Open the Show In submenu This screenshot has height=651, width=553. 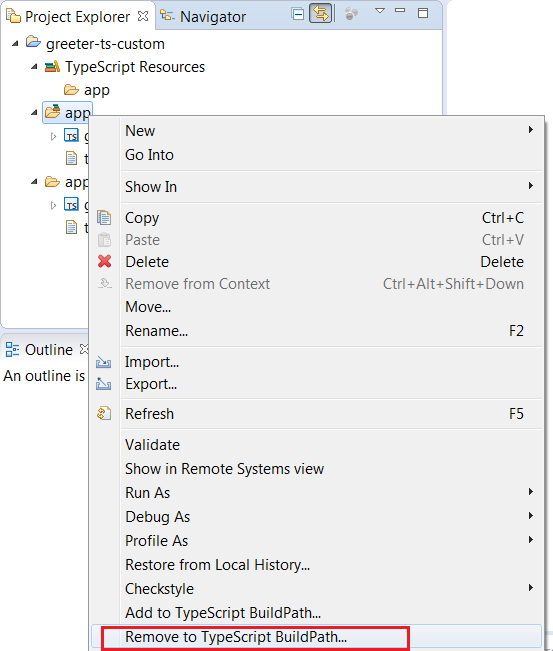(x=316, y=186)
